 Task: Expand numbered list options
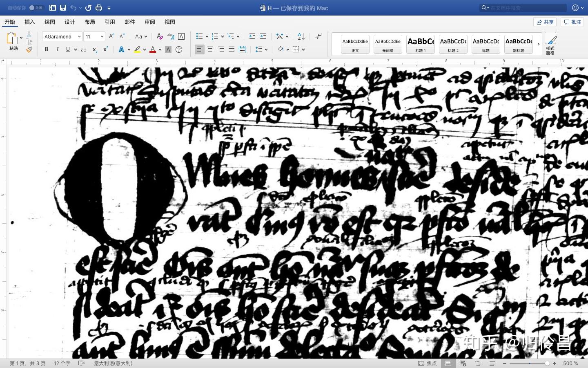point(223,36)
